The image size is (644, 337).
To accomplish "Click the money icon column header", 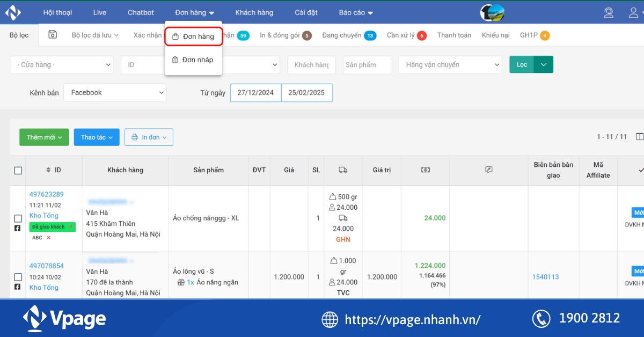I will click(x=425, y=170).
